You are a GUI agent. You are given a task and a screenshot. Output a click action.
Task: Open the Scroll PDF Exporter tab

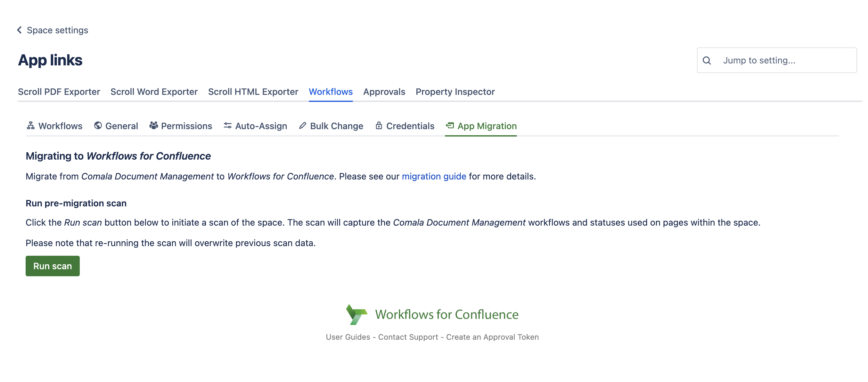[x=59, y=92]
